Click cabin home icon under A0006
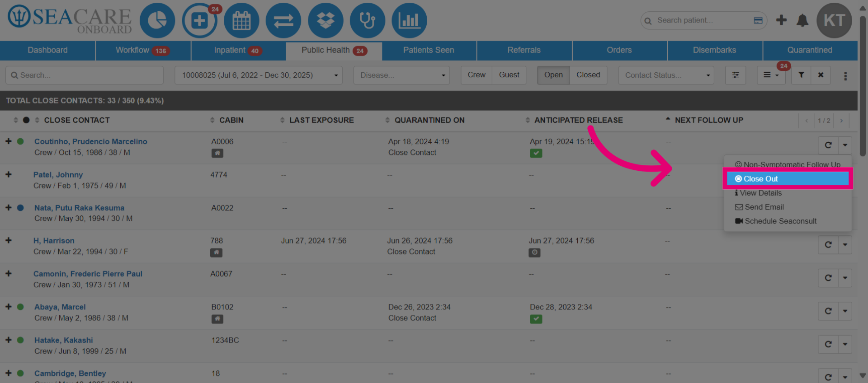 pyautogui.click(x=217, y=153)
